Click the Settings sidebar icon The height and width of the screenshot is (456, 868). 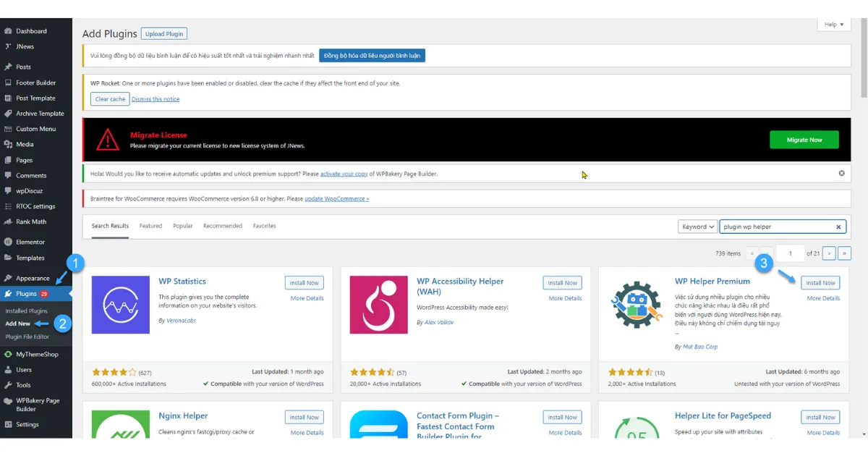[x=8, y=424]
